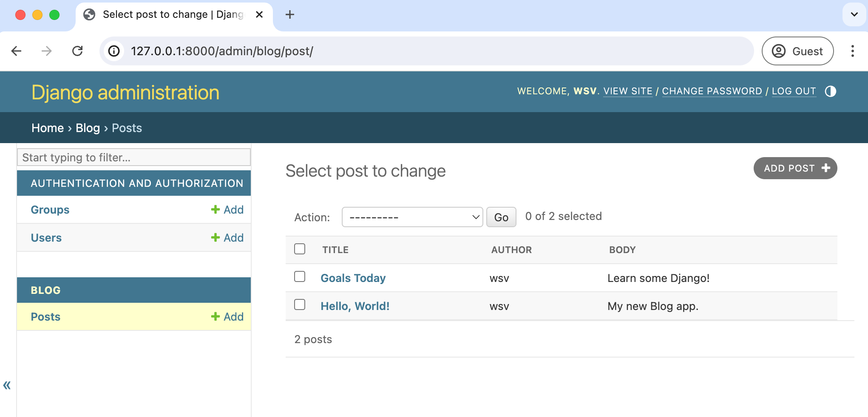This screenshot has width=868, height=417.
Task: Click the yellow minimize window button
Action: 37,15
